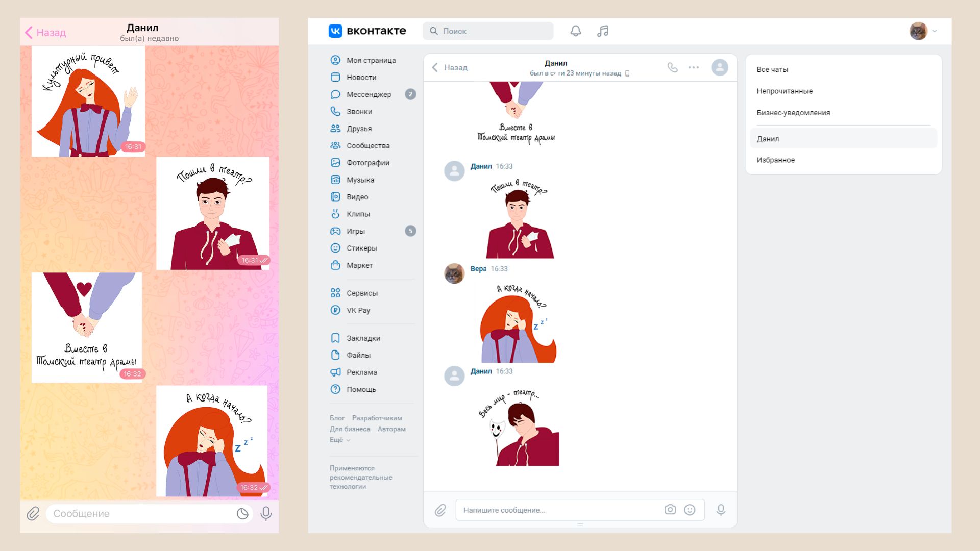Click the VK microphone voice message icon
Screen dimensions: 980x551
(721, 510)
